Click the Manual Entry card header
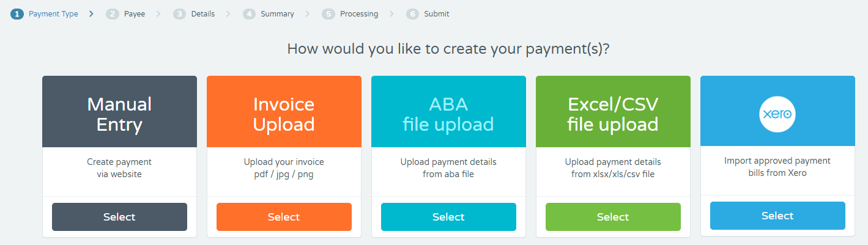868x245 pixels. pyautogui.click(x=119, y=112)
